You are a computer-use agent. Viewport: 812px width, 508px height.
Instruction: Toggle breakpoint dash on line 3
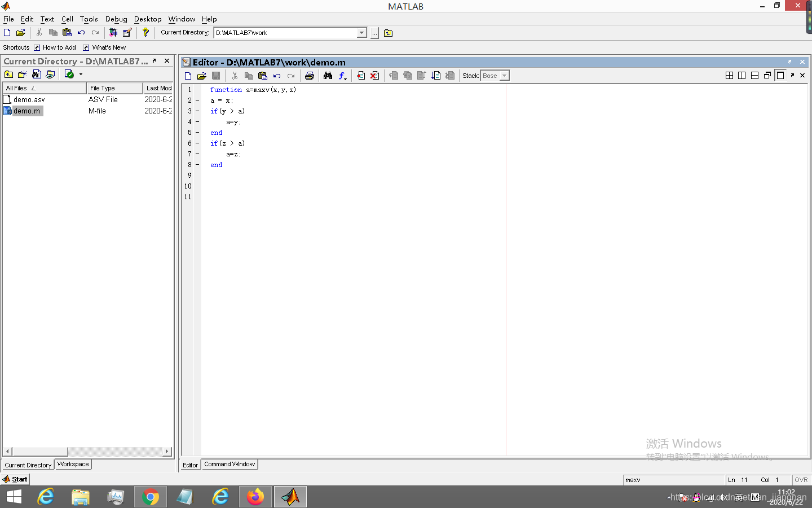[197, 111]
